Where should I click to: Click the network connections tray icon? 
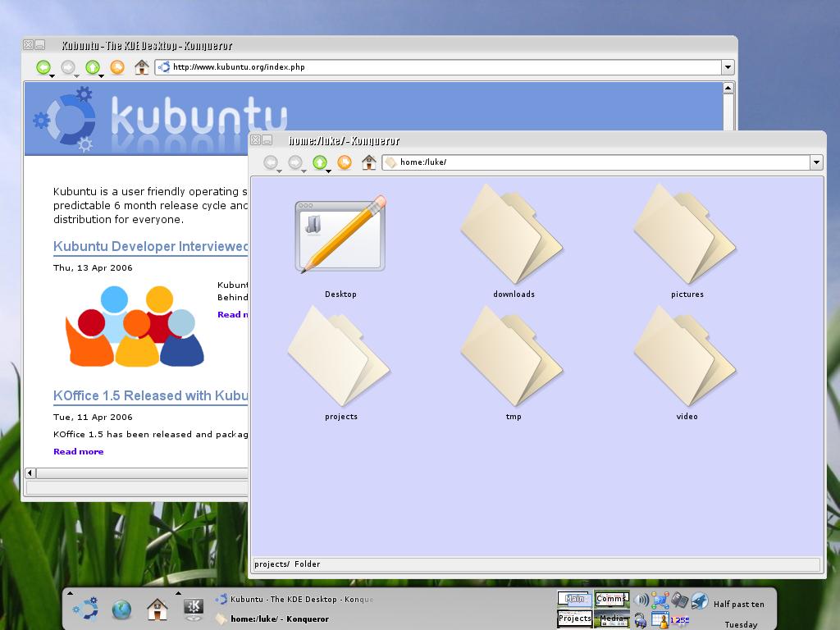(x=660, y=600)
